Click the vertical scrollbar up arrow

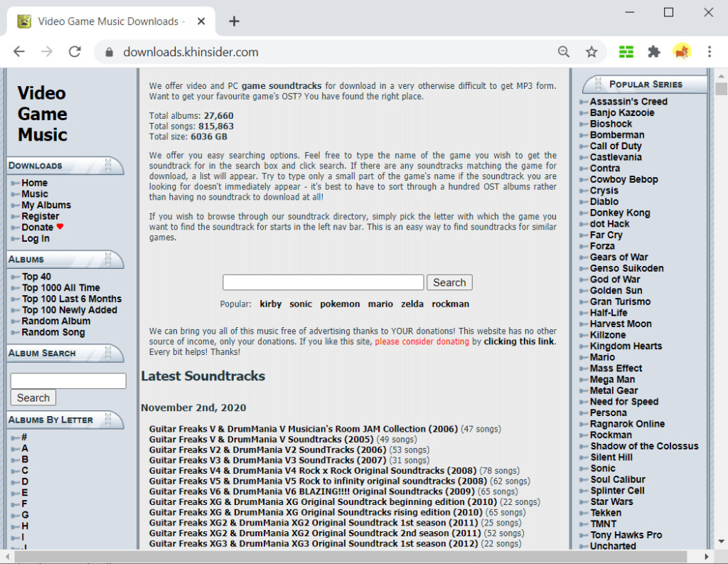click(x=721, y=75)
